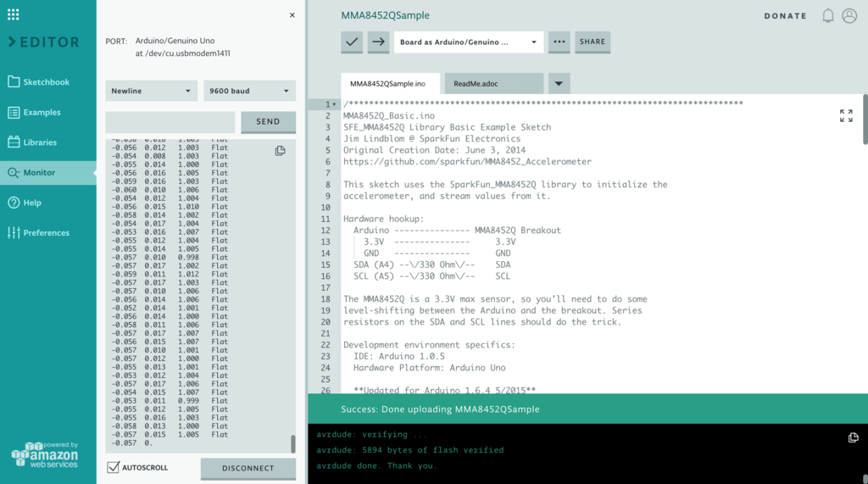Open the Newline line-ending dropdown
868x484 pixels.
(151, 91)
